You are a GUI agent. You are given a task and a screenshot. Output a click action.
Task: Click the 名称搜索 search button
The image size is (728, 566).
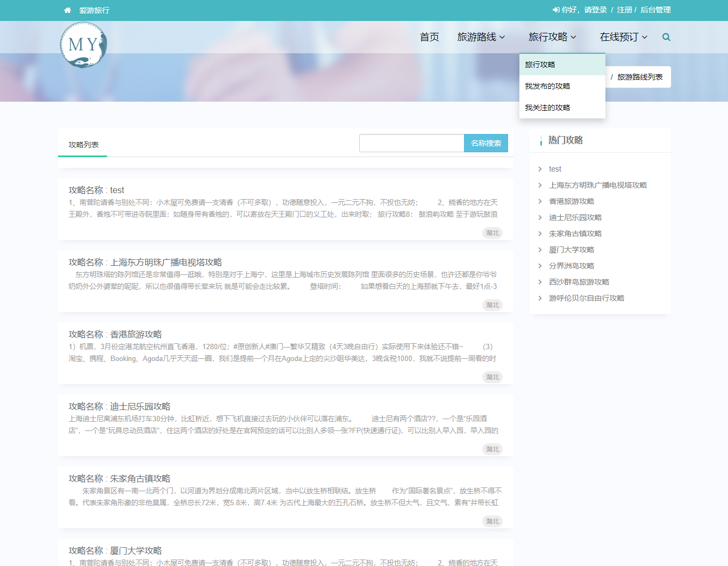[486, 143]
